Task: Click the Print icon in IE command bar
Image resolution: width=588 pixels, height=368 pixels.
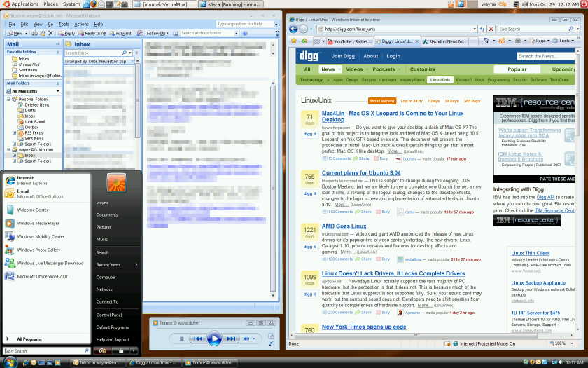Action: click(518, 41)
